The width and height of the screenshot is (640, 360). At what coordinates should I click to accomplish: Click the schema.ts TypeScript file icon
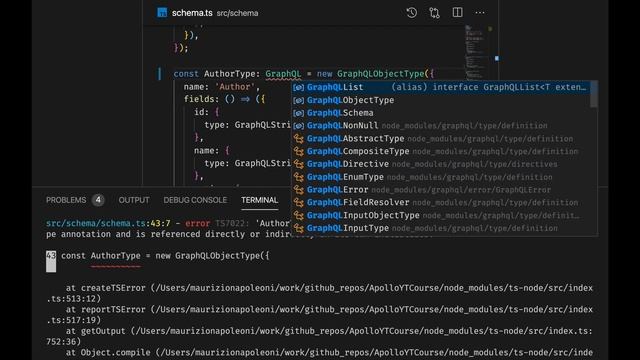pos(162,13)
